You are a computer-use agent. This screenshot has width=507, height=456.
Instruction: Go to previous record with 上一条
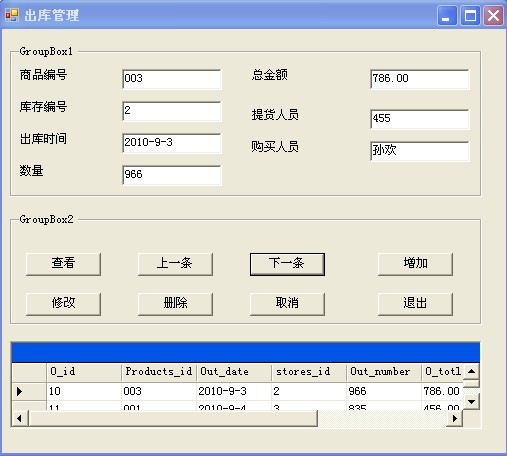pyautogui.click(x=175, y=264)
